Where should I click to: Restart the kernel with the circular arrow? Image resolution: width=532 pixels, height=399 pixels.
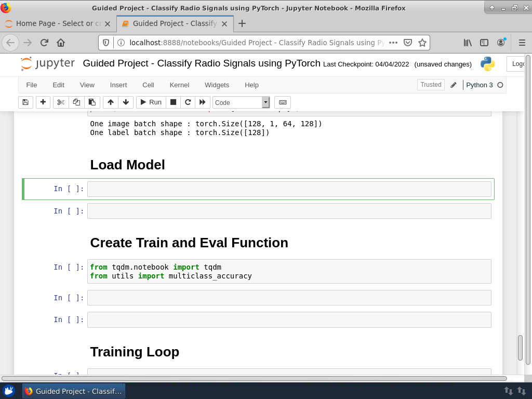tap(188, 102)
